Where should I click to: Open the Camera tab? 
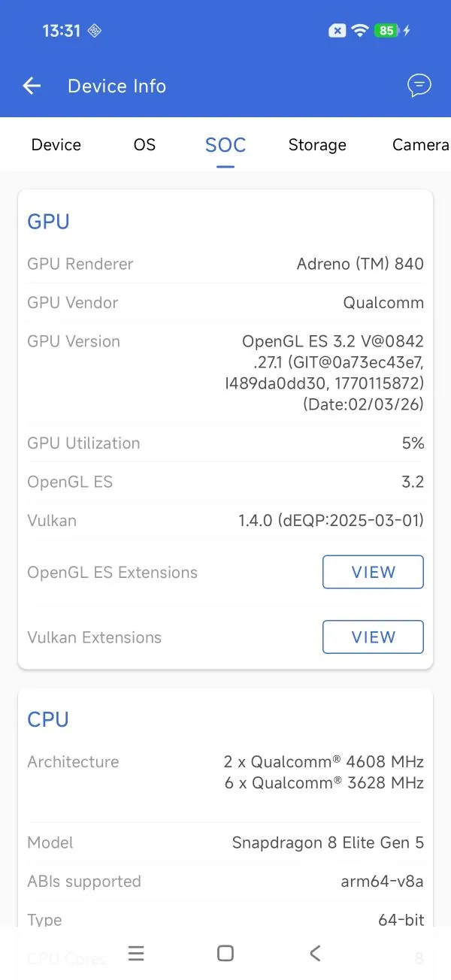(421, 144)
